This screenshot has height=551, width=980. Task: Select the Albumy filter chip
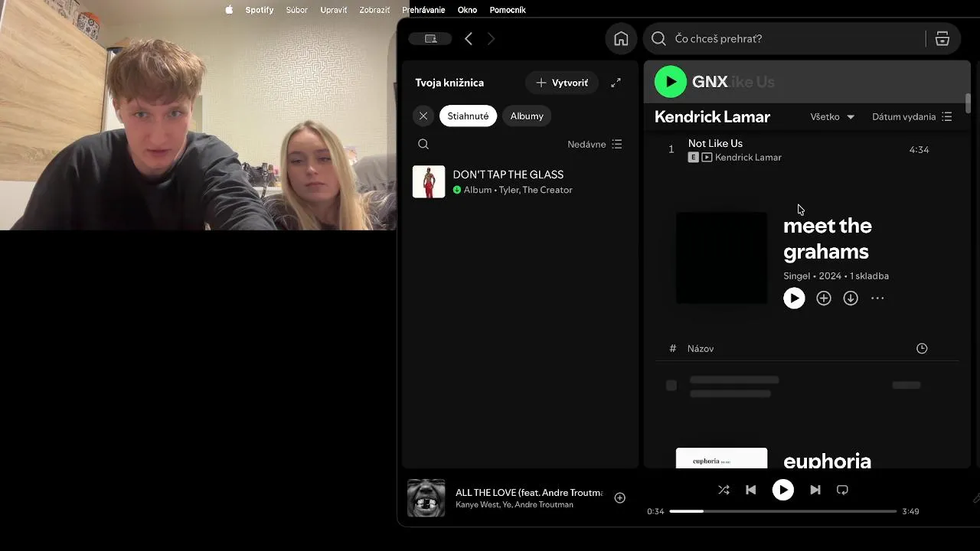527,116
